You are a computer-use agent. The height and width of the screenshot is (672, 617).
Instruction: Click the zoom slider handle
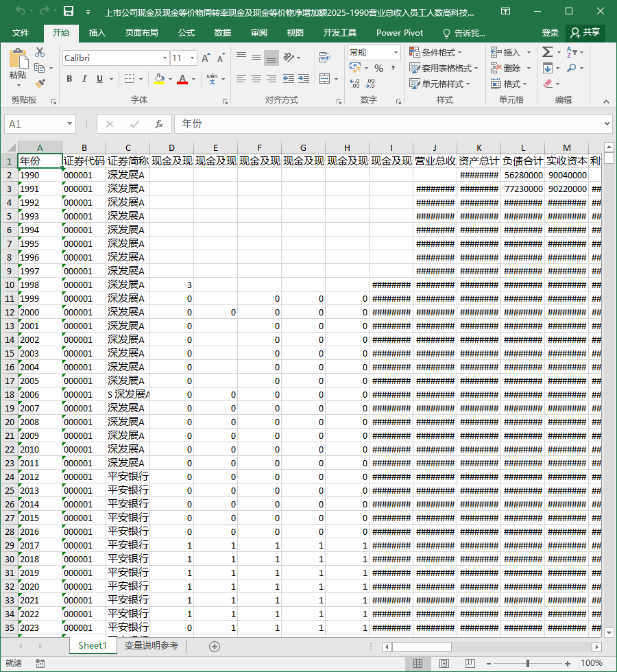(x=528, y=664)
